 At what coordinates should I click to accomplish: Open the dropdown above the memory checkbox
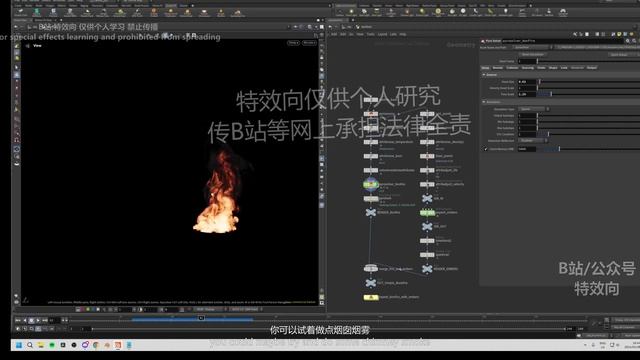tap(533, 140)
